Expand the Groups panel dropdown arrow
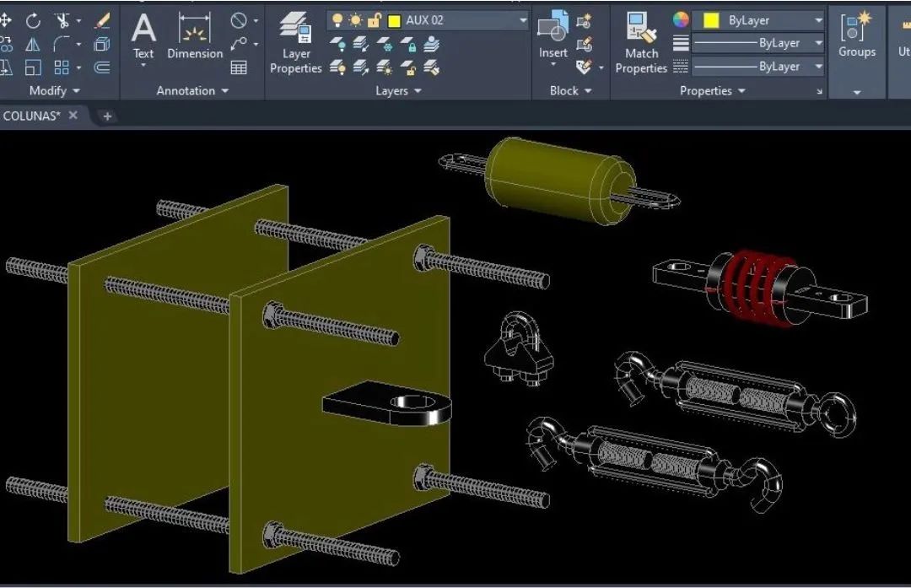The width and height of the screenshot is (911, 588). click(x=857, y=92)
